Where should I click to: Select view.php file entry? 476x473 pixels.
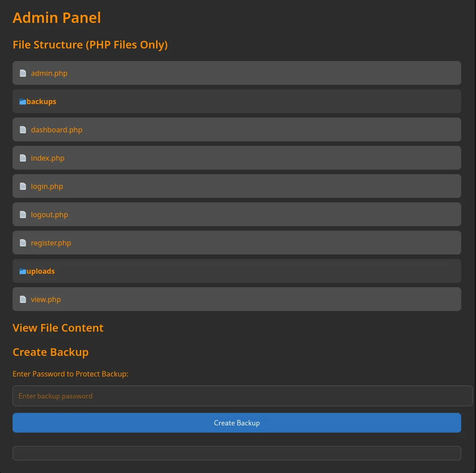[x=46, y=299]
